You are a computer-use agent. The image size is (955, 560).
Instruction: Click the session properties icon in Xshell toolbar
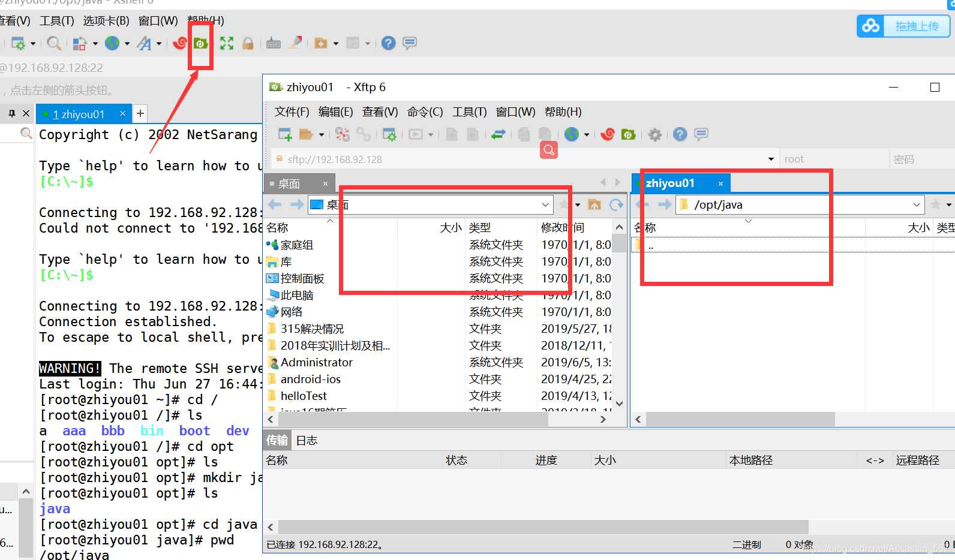[x=19, y=43]
